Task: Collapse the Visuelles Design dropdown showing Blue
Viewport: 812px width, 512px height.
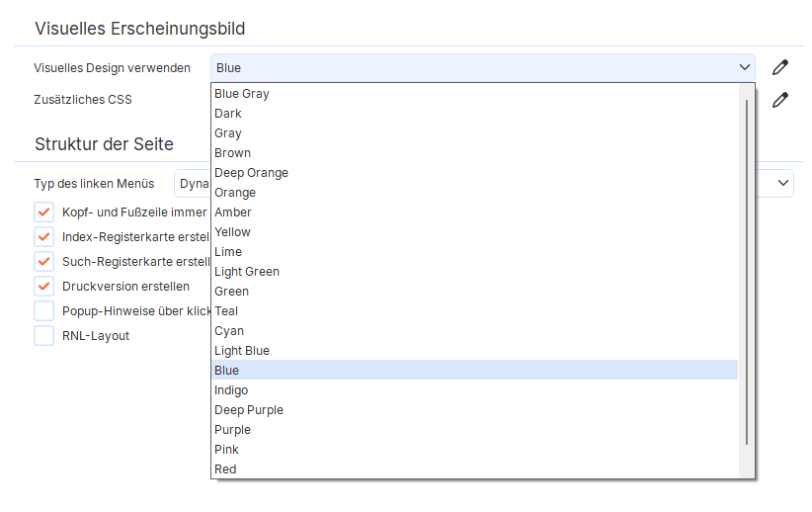Action: pyautogui.click(x=744, y=68)
